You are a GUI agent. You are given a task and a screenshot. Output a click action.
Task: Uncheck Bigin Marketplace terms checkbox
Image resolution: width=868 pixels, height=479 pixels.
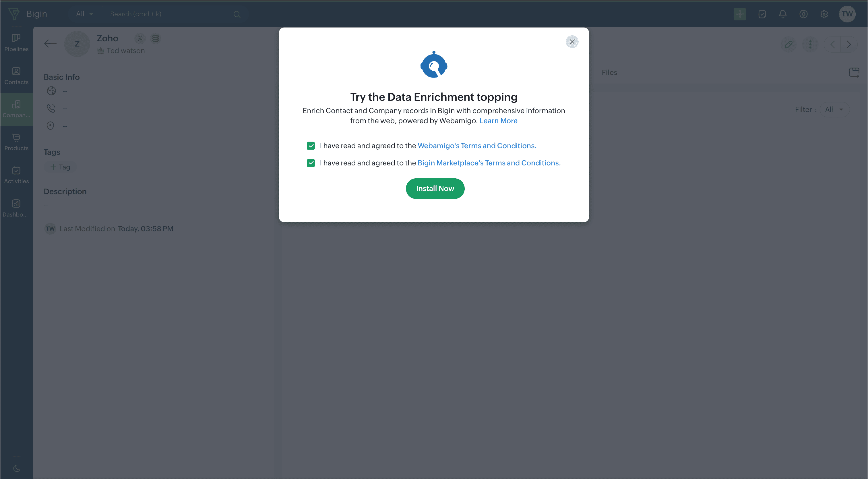(x=311, y=163)
